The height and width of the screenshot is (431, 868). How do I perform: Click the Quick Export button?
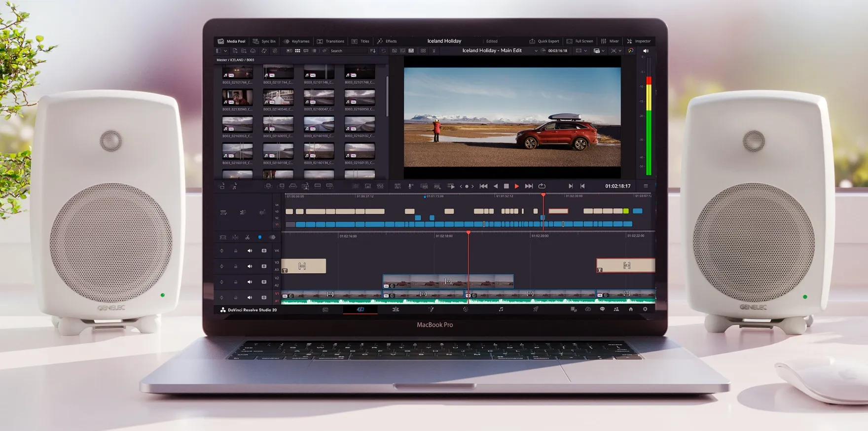(x=544, y=41)
